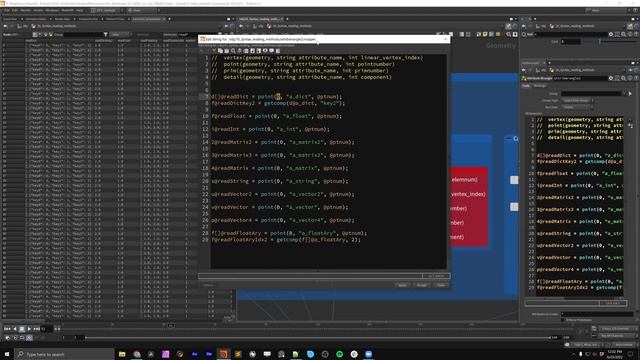This screenshot has width=640, height=360.
Task: Open the Help menu
Action: click(x=80, y=10)
